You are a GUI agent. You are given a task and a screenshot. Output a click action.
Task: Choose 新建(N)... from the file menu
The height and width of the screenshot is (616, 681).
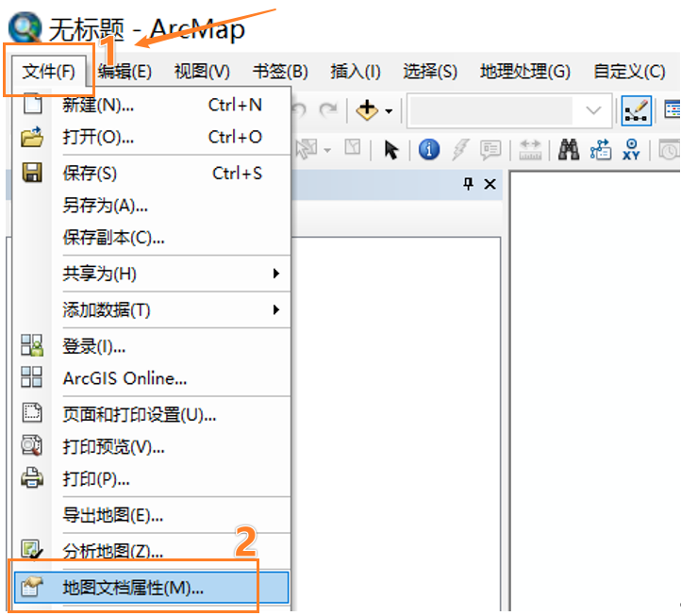pyautogui.click(x=151, y=105)
